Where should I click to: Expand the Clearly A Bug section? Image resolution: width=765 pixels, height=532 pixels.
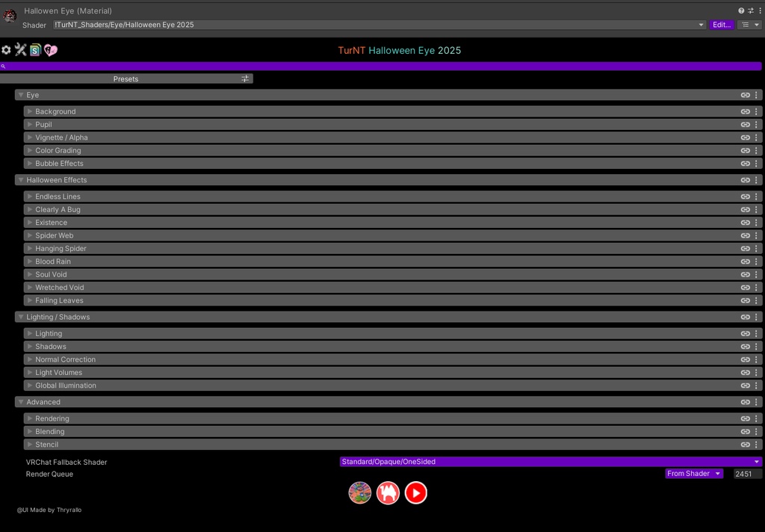[x=30, y=209]
